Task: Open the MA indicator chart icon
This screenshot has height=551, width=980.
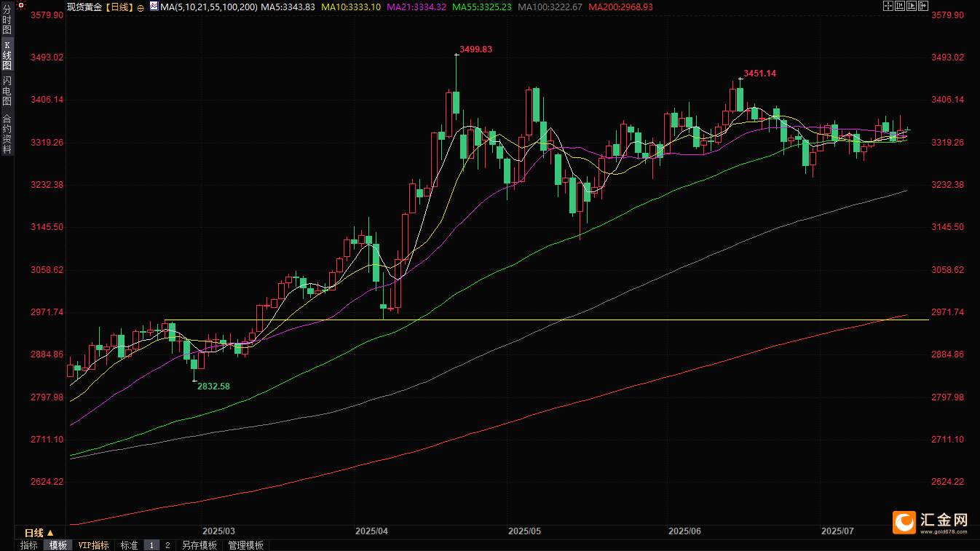Action: click(154, 6)
